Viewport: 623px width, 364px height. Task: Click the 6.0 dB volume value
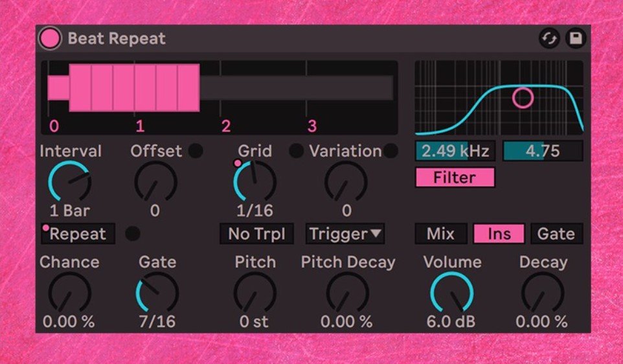tap(451, 321)
